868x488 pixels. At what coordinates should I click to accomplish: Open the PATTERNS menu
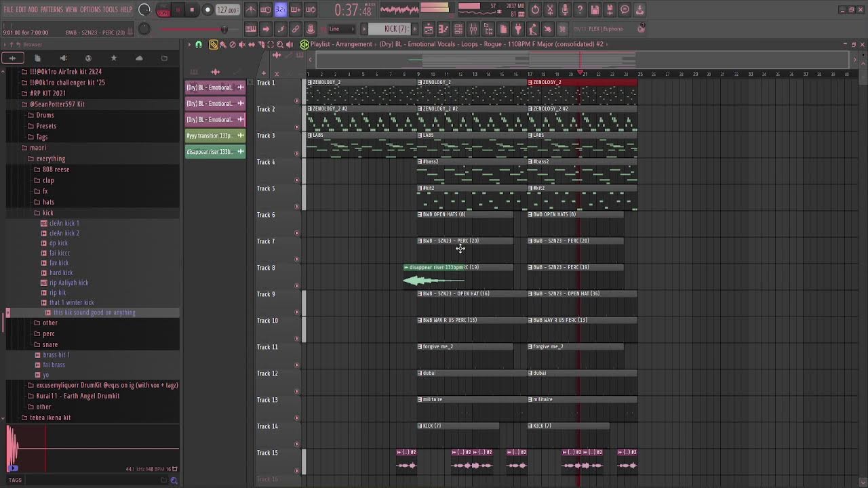[x=52, y=9]
